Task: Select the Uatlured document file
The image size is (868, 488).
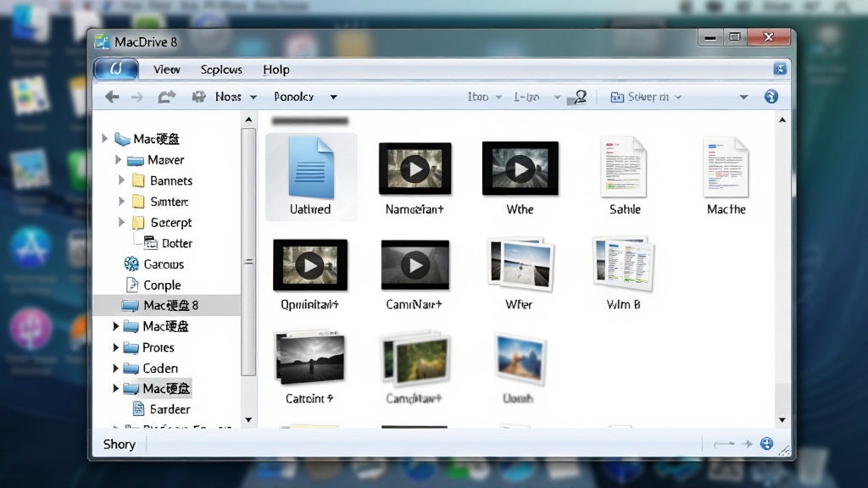Action: 310,176
